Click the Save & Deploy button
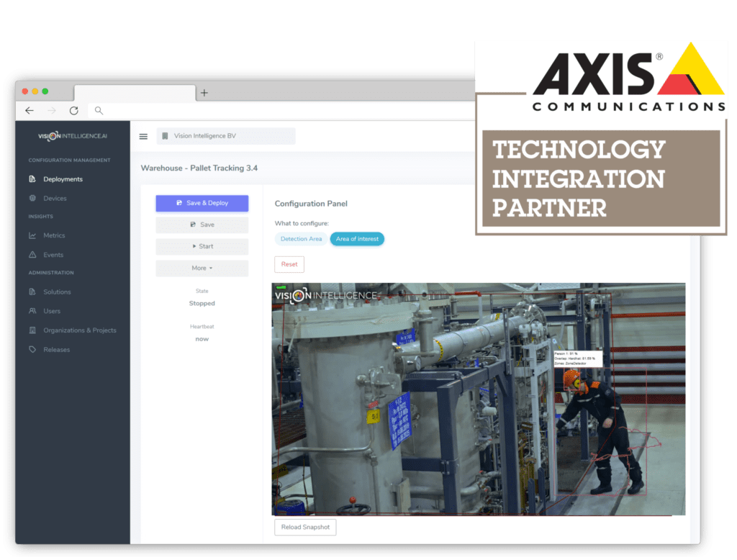The image size is (737, 560). click(202, 203)
